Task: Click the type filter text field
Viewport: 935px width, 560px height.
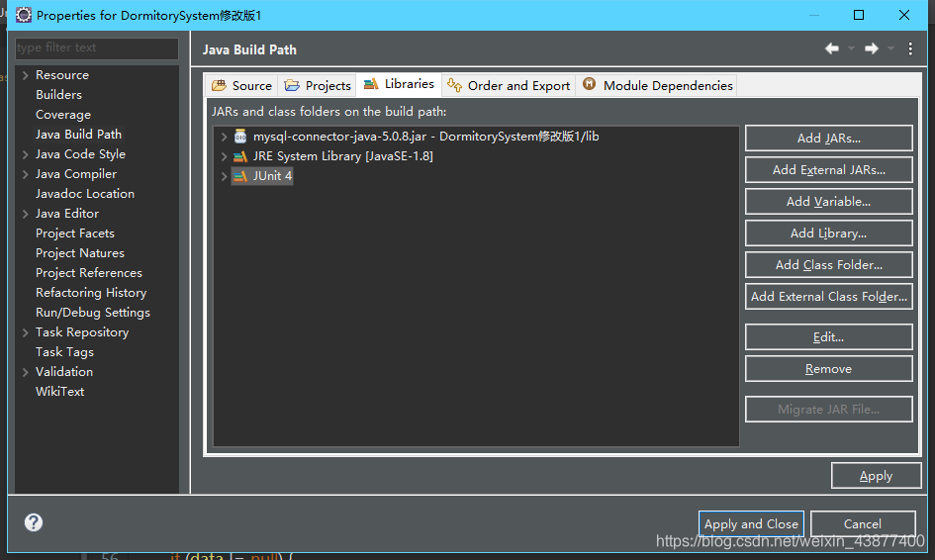Action: 97,47
